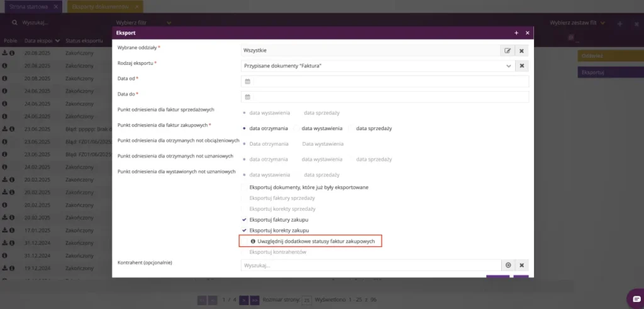Open the Wybierz zestaw filtrów dropdown

(577, 23)
